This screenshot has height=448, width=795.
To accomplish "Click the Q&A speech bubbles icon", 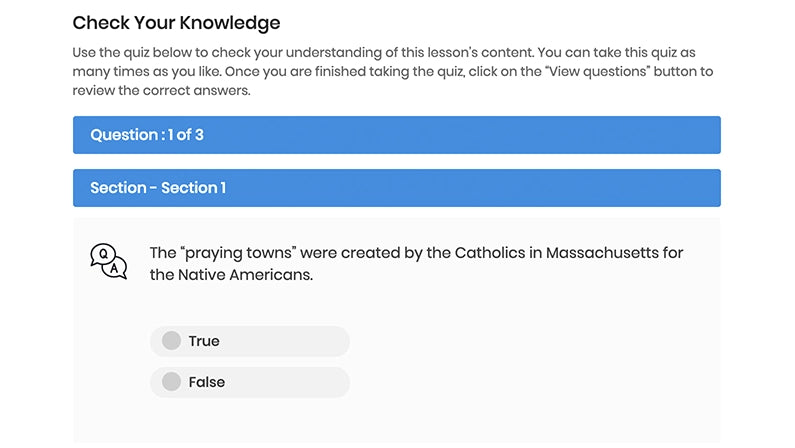I will click(x=108, y=261).
